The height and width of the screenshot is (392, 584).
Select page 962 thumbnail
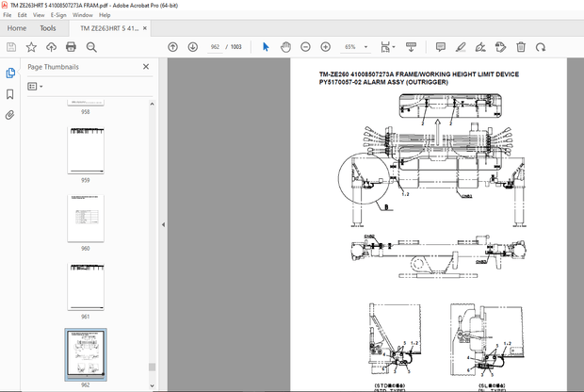coord(86,354)
